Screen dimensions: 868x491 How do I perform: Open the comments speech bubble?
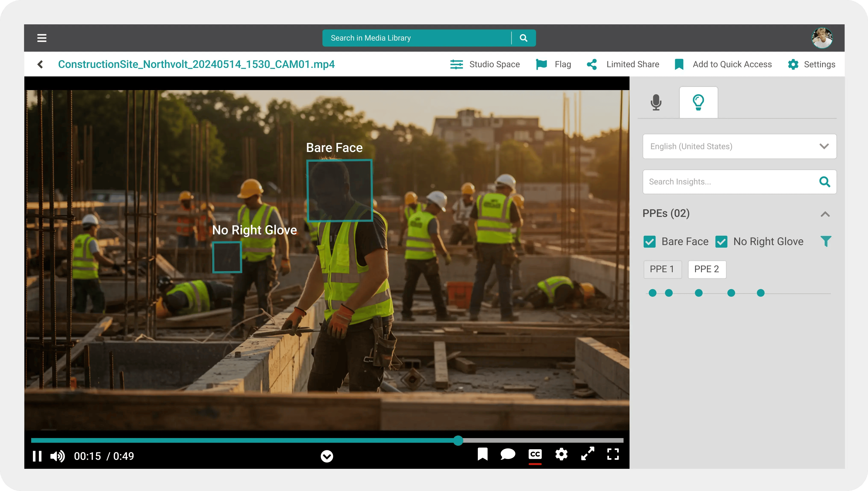point(508,454)
